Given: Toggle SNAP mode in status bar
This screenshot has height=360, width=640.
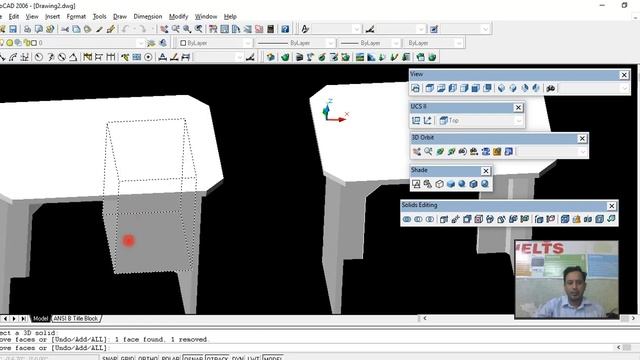Looking at the screenshot, I should (109, 358).
